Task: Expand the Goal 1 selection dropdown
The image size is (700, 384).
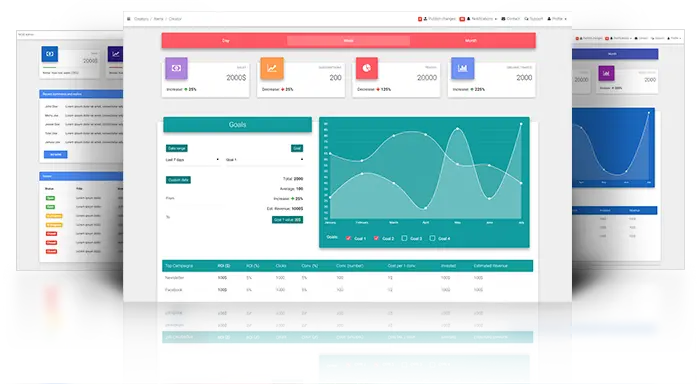Action: click(x=264, y=159)
